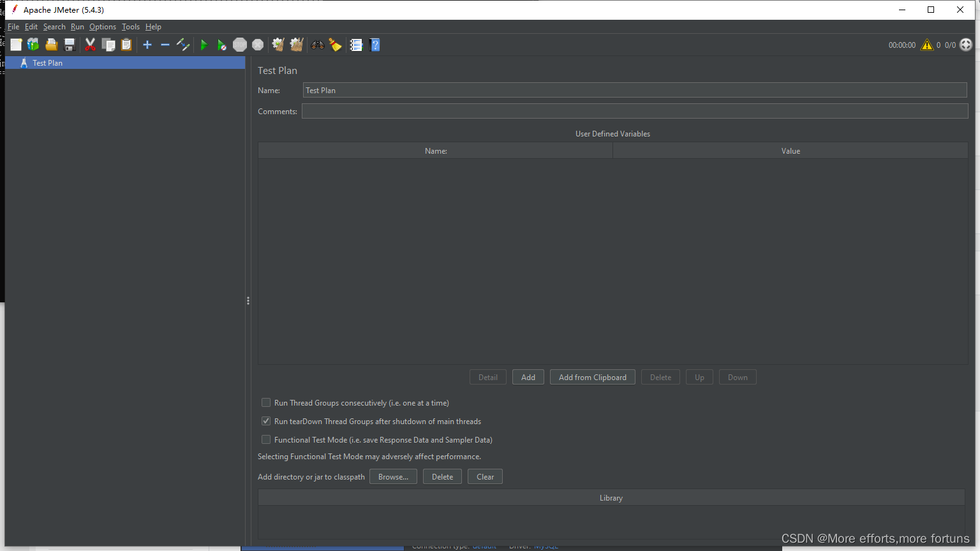The image size is (980, 551).
Task: Uncheck Run tearDown Thread Groups after shutdown
Action: (x=266, y=421)
